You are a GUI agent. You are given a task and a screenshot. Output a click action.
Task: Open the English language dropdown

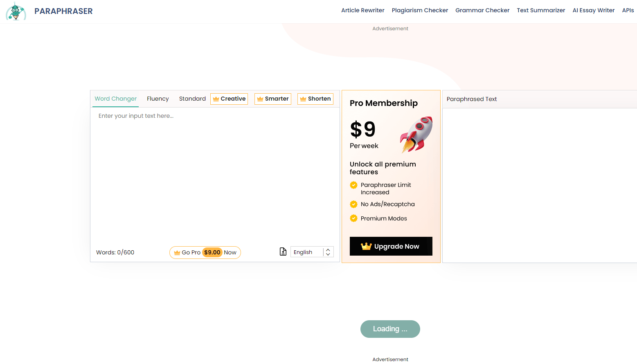[x=307, y=252]
